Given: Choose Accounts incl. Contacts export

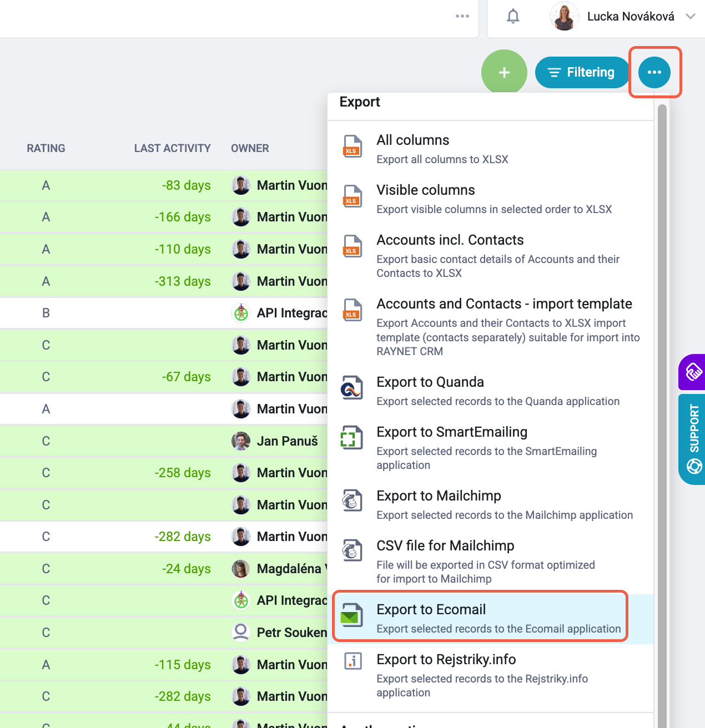Looking at the screenshot, I should point(491,255).
